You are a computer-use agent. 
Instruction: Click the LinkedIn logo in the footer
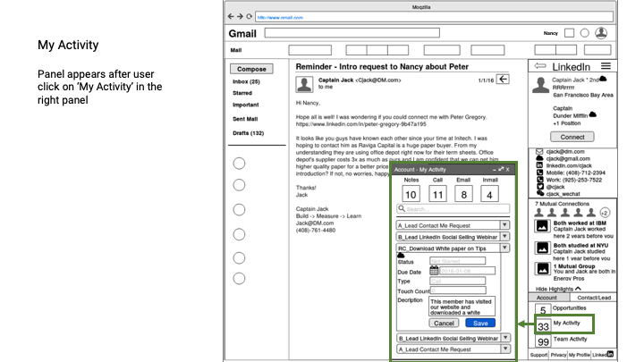click(x=609, y=354)
